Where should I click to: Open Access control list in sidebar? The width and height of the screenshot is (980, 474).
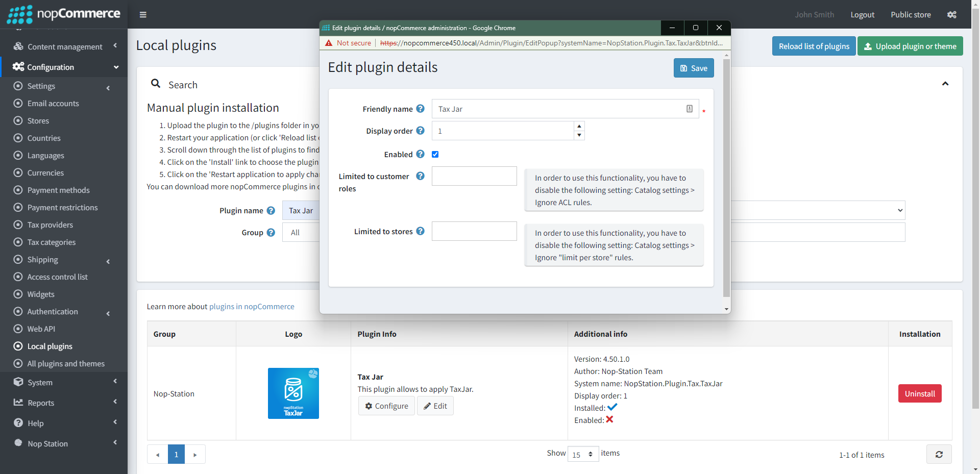tap(57, 277)
